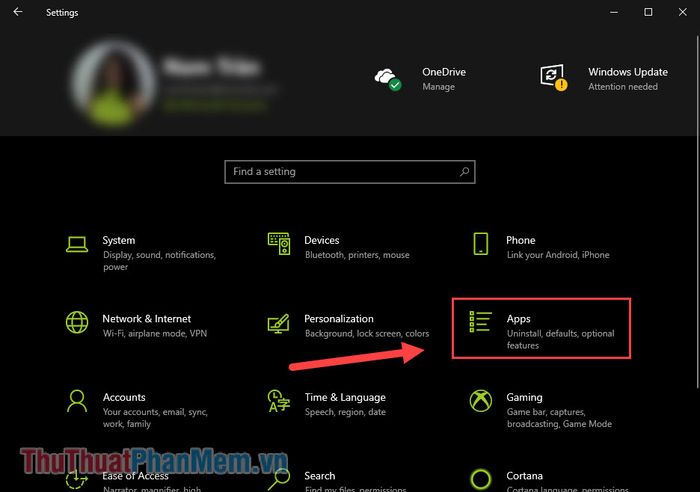Viewport: 700px width, 492px height.
Task: Close the Settings window
Action: [x=683, y=12]
